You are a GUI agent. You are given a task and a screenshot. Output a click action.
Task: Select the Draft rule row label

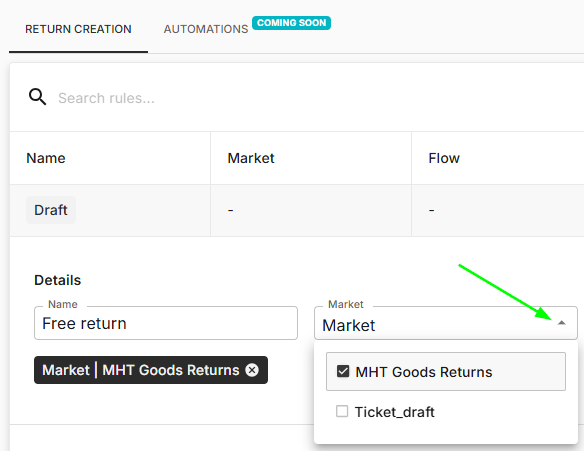(x=51, y=210)
